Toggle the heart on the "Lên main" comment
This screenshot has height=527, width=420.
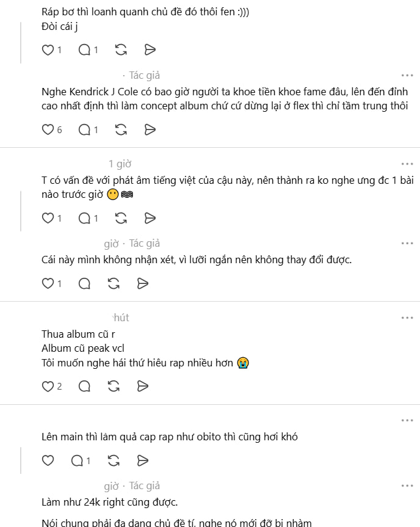(48, 460)
